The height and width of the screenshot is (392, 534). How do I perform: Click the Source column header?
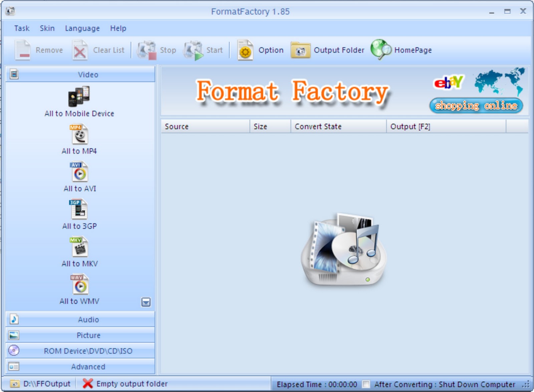coord(205,126)
